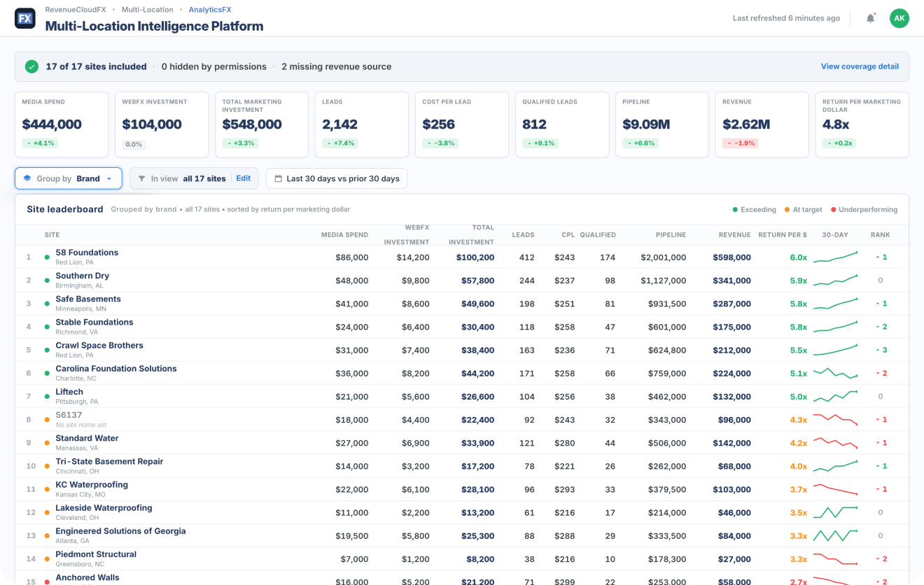Click the layers icon beside Group by
Viewport: 924px width, 585px height.
coord(27,178)
